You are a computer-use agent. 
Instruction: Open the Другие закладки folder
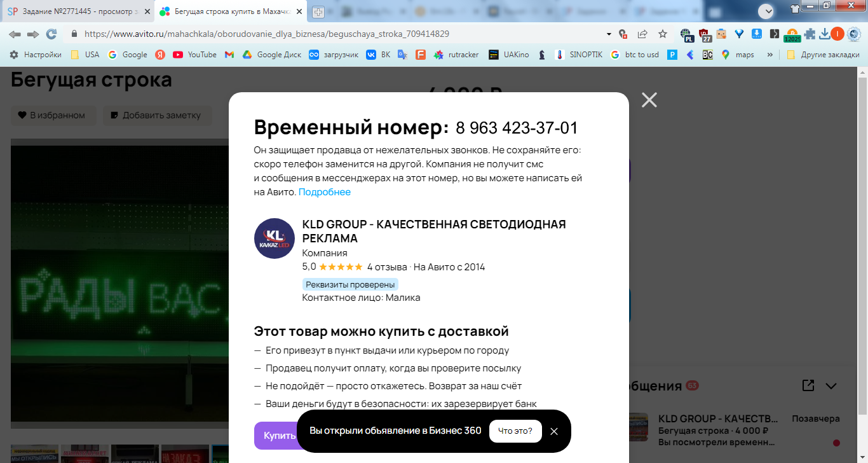coord(823,55)
